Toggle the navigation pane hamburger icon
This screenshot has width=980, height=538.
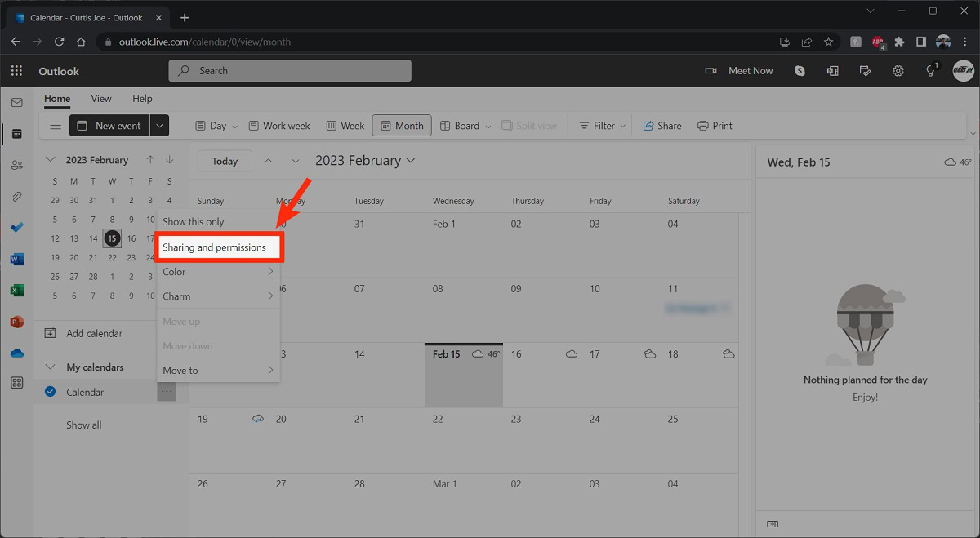tap(56, 126)
